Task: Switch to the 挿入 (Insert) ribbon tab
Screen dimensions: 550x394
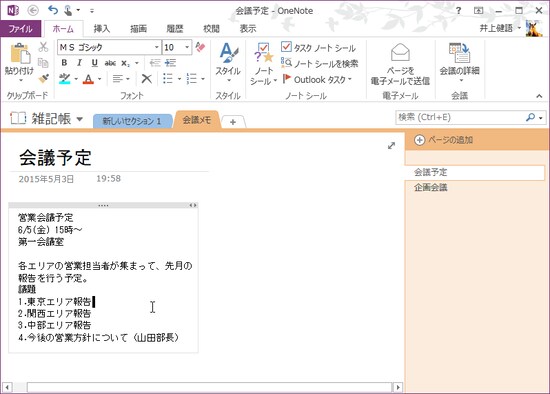Action: tap(102, 28)
